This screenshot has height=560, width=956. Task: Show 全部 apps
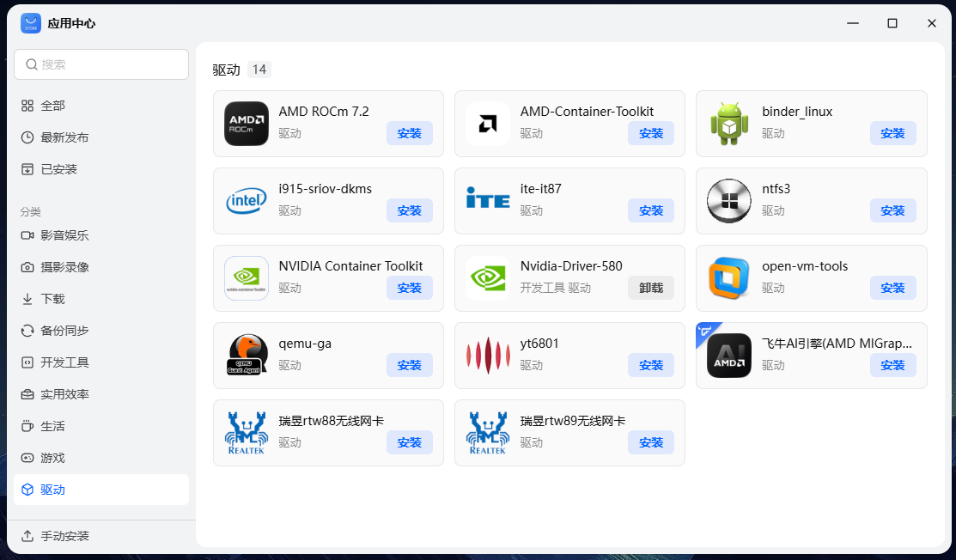pyautogui.click(x=101, y=106)
